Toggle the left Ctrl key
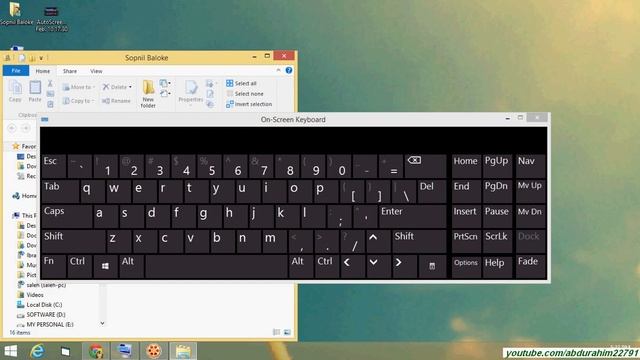The width and height of the screenshot is (640, 360). click(79, 266)
